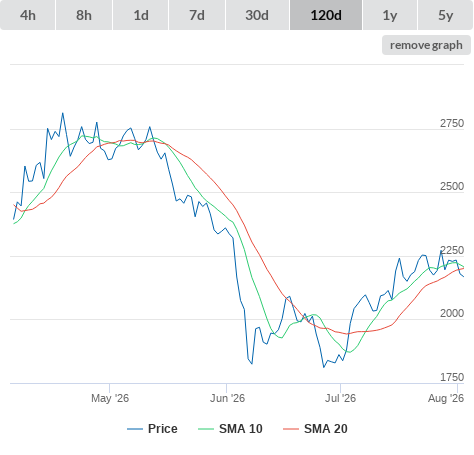The height and width of the screenshot is (455, 474).
Task: Select the 4h time range tab
Action: [x=28, y=15]
